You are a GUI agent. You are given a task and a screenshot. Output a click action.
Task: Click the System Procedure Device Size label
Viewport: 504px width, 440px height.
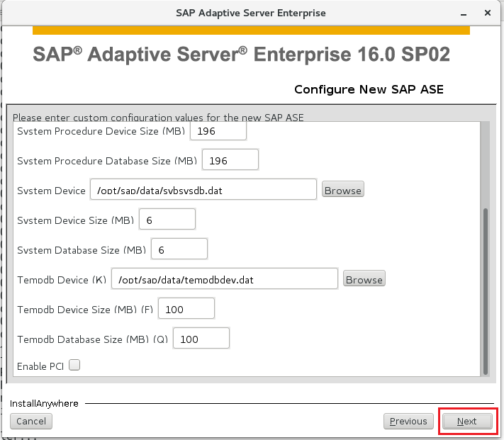(x=101, y=131)
